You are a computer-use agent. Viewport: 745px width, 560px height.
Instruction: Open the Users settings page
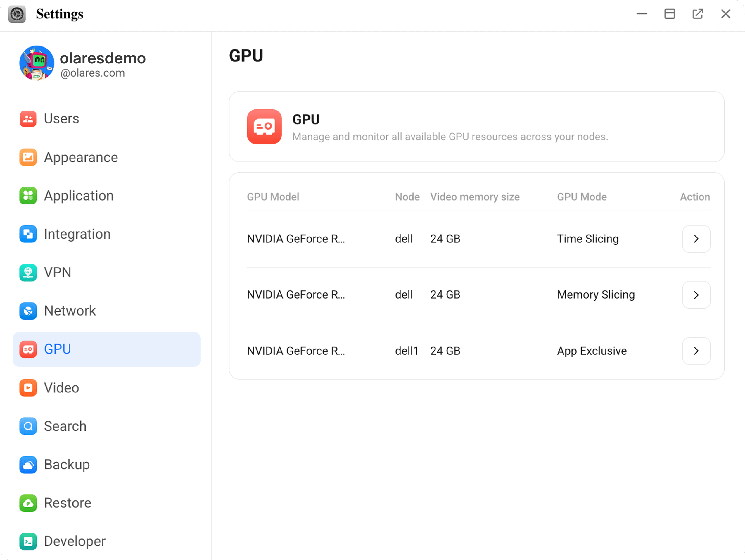coord(62,119)
